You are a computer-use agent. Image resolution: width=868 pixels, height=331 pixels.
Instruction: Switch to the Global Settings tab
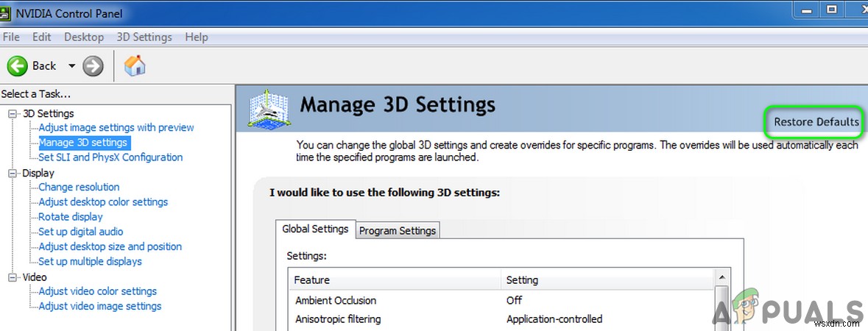coord(316,229)
